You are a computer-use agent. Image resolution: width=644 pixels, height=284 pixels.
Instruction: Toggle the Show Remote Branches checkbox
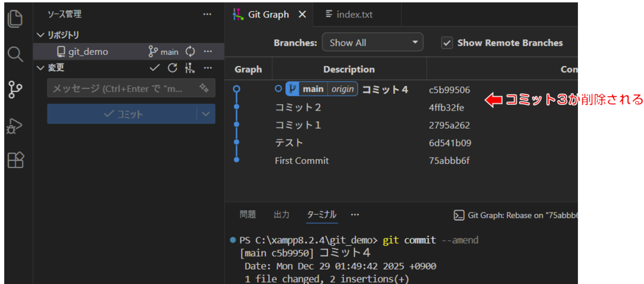click(x=447, y=43)
